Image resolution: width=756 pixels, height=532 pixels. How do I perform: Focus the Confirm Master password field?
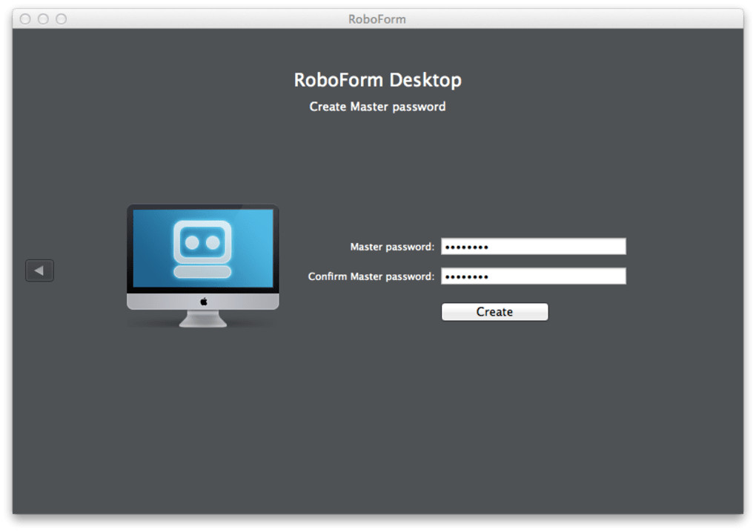(533, 276)
